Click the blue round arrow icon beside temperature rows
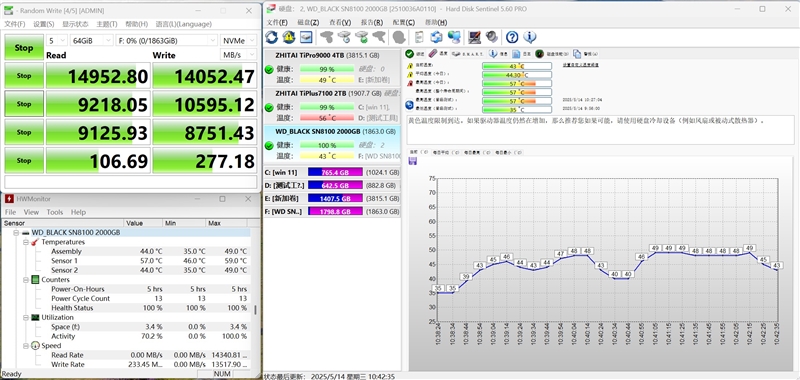Viewport: 800px width, 380px height. pos(410,105)
